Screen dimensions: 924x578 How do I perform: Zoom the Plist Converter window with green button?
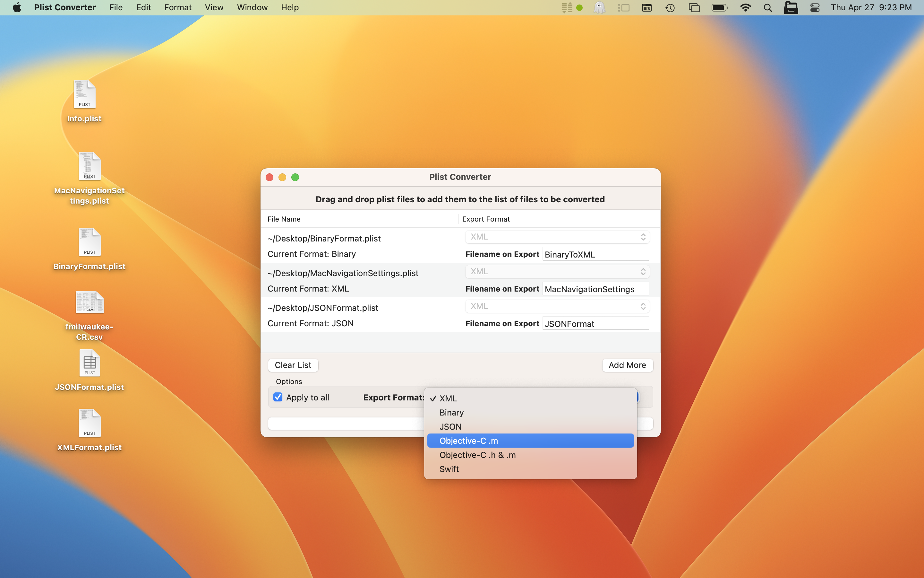(x=295, y=177)
